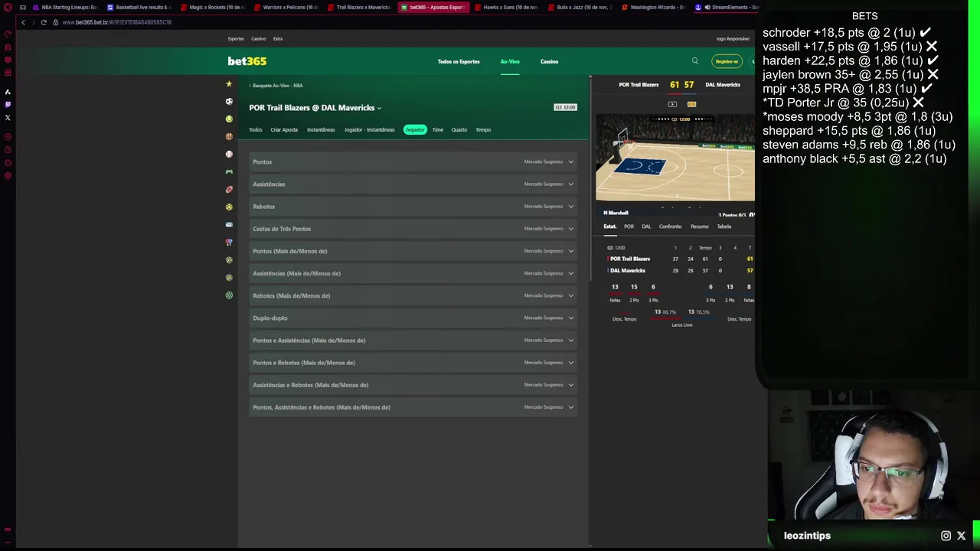Expand Assistências e Rebotes market
This screenshot has height=551, width=980.
[x=413, y=384]
